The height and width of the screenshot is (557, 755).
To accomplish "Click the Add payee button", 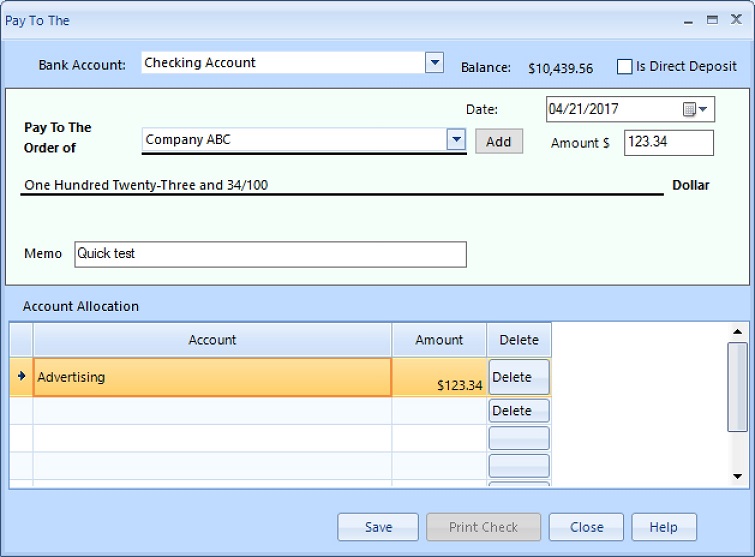I will pyautogui.click(x=498, y=142).
